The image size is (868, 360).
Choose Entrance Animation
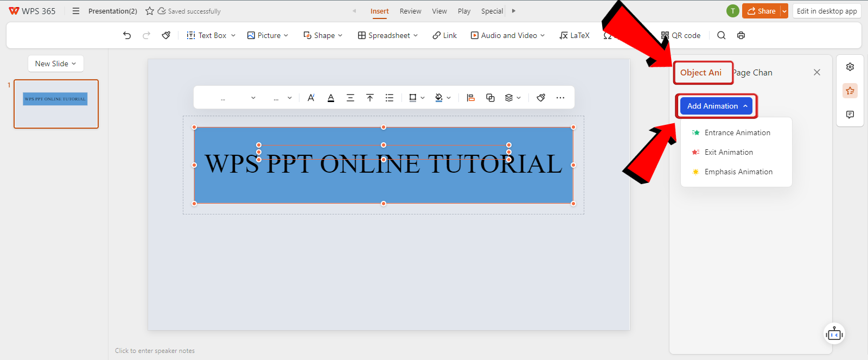[737, 132]
